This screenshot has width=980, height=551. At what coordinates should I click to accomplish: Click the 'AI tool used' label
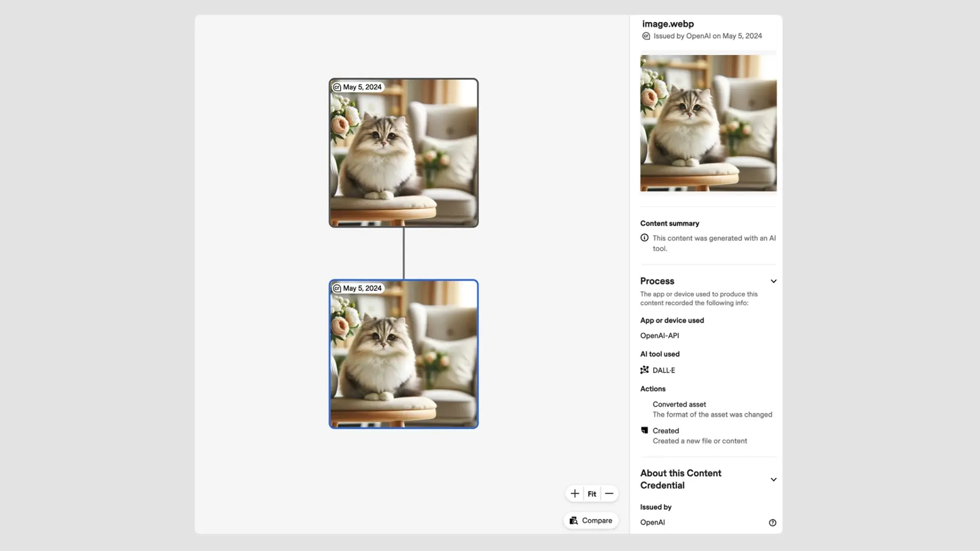[659, 354]
